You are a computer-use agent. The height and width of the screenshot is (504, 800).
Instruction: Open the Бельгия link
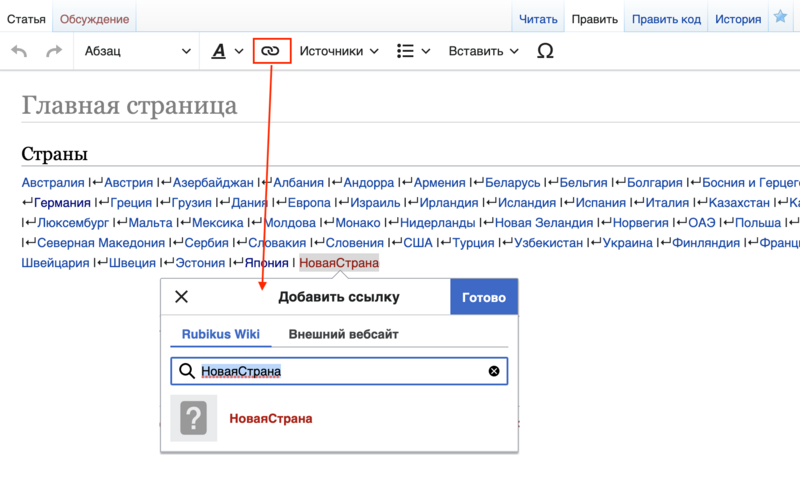point(583,182)
